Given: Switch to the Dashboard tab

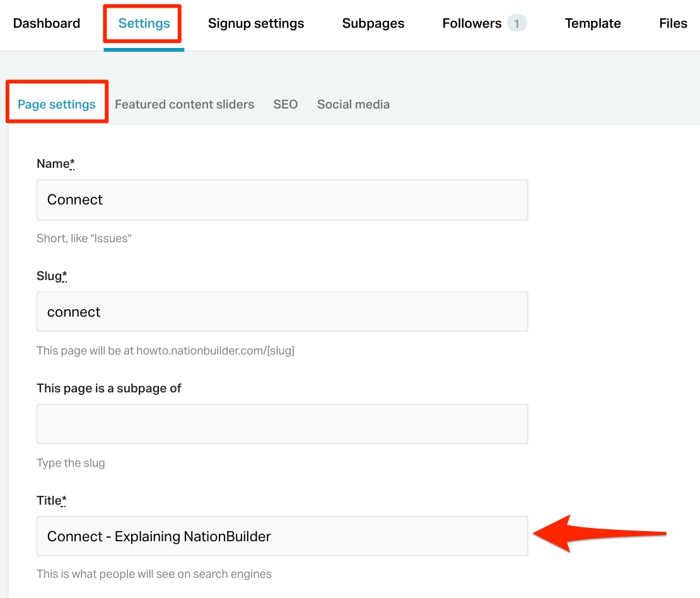Looking at the screenshot, I should click(47, 23).
